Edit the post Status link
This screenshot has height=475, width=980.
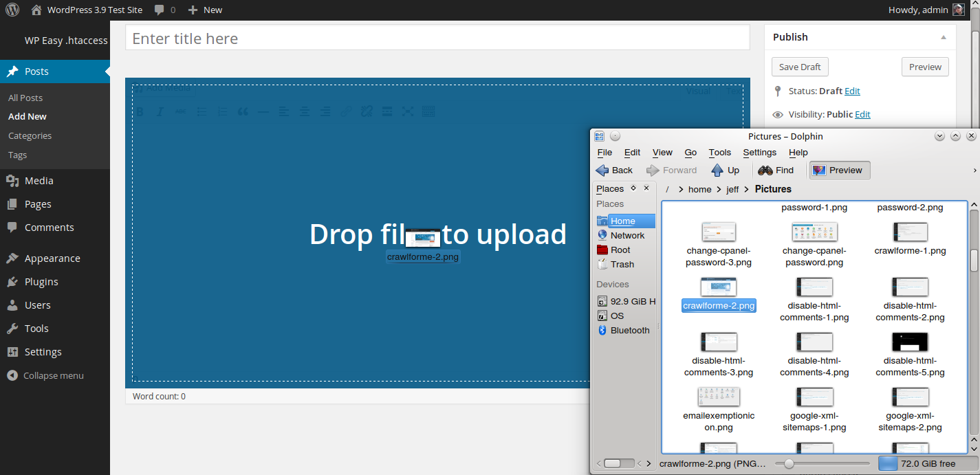[x=852, y=91]
